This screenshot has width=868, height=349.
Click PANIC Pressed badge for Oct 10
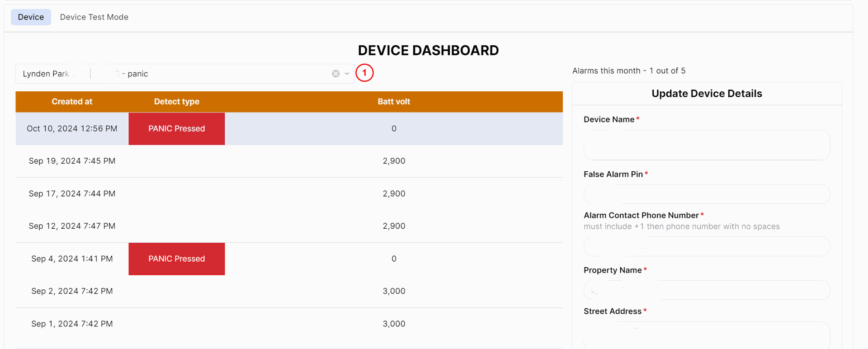[176, 129]
